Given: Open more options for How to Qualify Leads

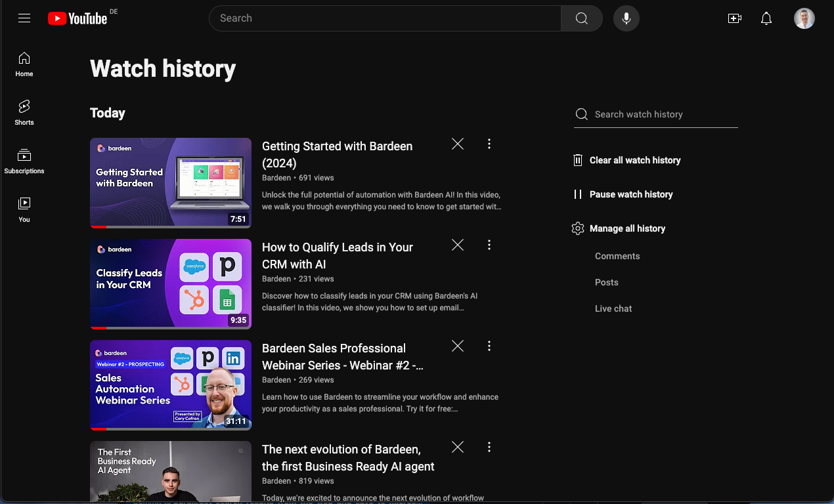Looking at the screenshot, I should tap(489, 245).
